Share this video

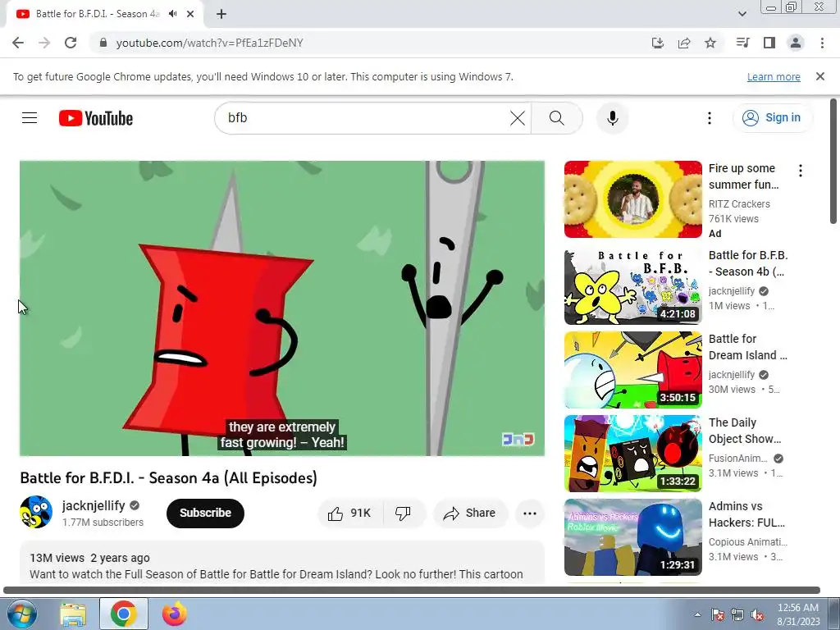[x=469, y=514]
